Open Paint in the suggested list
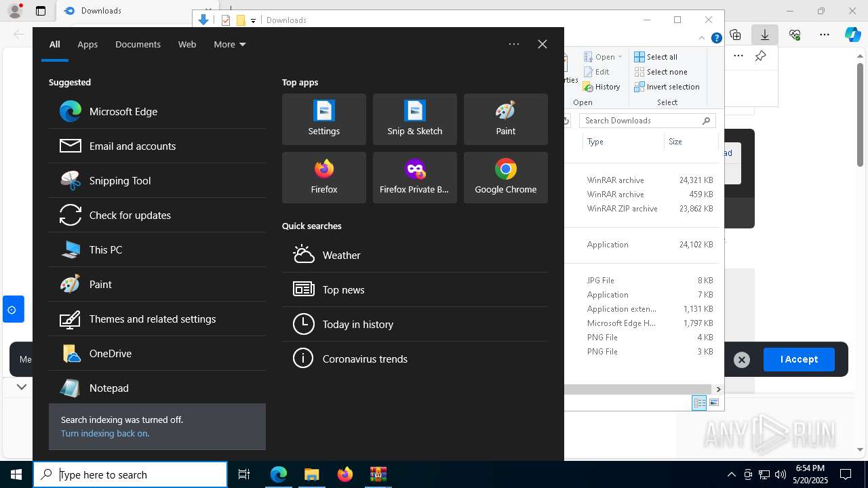The image size is (868, 488). pyautogui.click(x=157, y=284)
